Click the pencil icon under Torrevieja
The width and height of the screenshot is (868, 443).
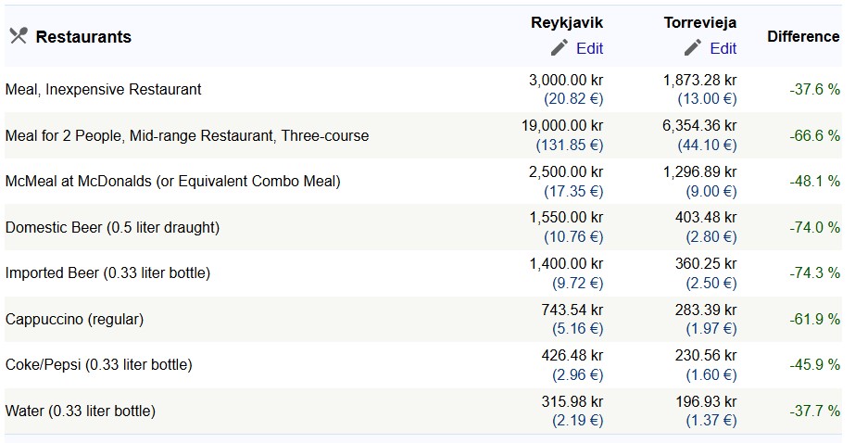tap(693, 47)
